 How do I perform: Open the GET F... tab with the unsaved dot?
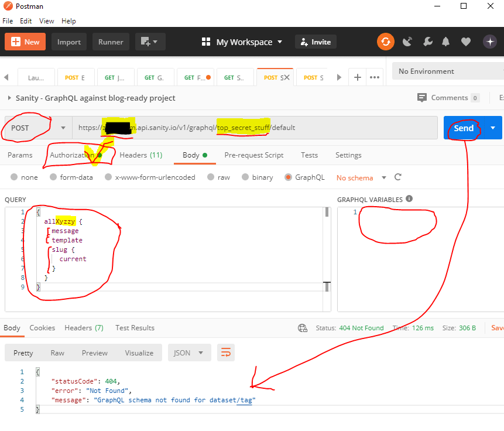click(x=197, y=77)
